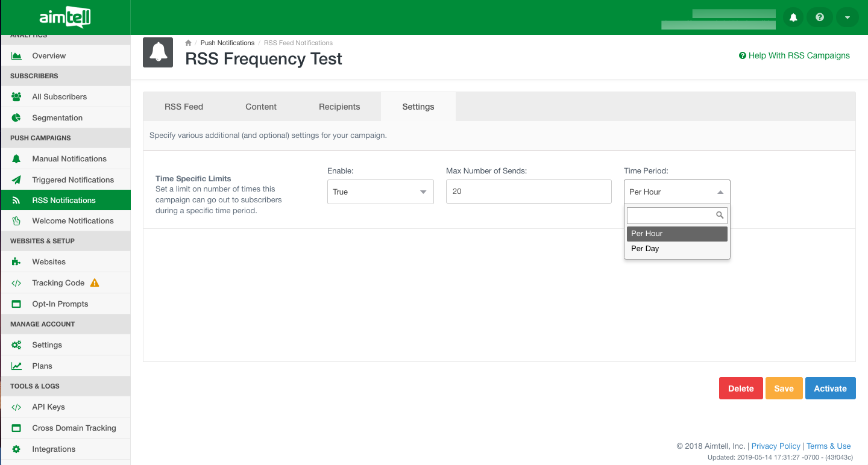The width and height of the screenshot is (868, 465).
Task: Choose Per Day option
Action: tap(677, 249)
